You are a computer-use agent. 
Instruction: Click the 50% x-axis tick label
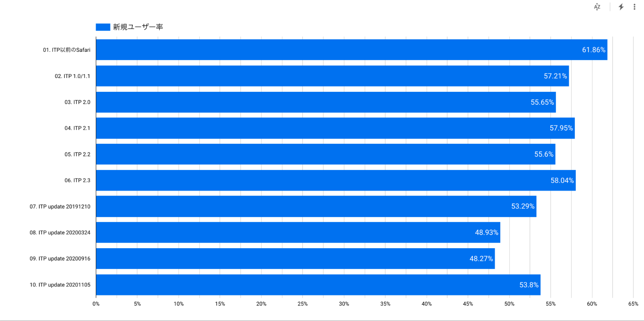tap(509, 304)
